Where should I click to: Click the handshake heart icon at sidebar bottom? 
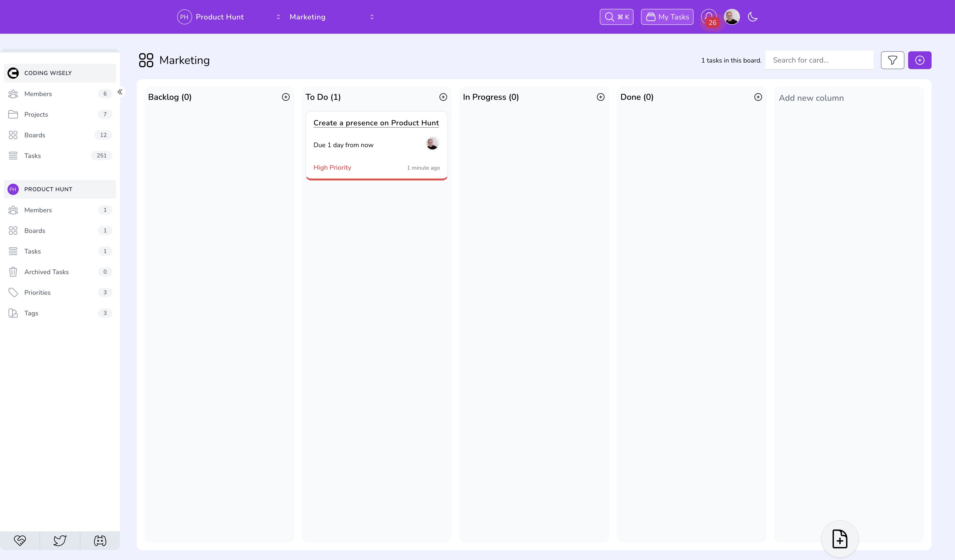tap(20, 541)
